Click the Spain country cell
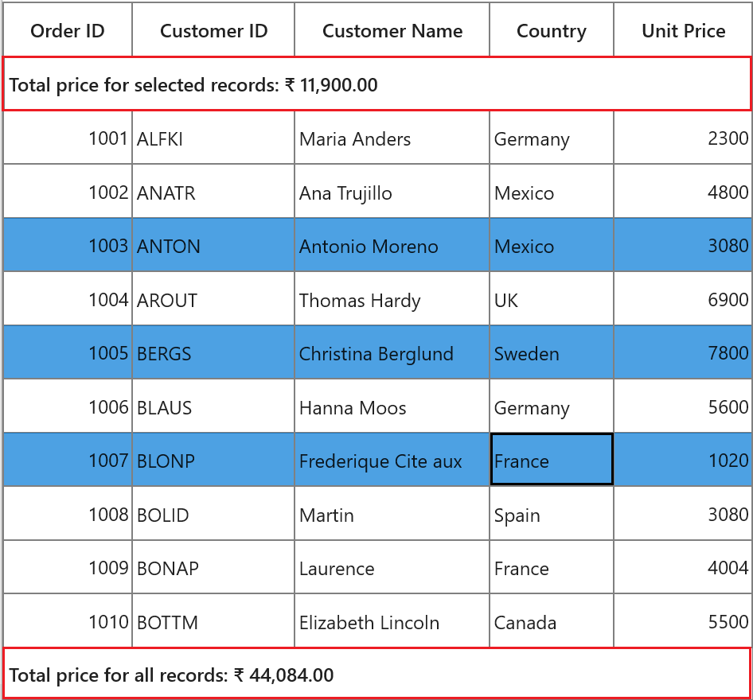Viewport: 753px width, 700px height. [552, 513]
